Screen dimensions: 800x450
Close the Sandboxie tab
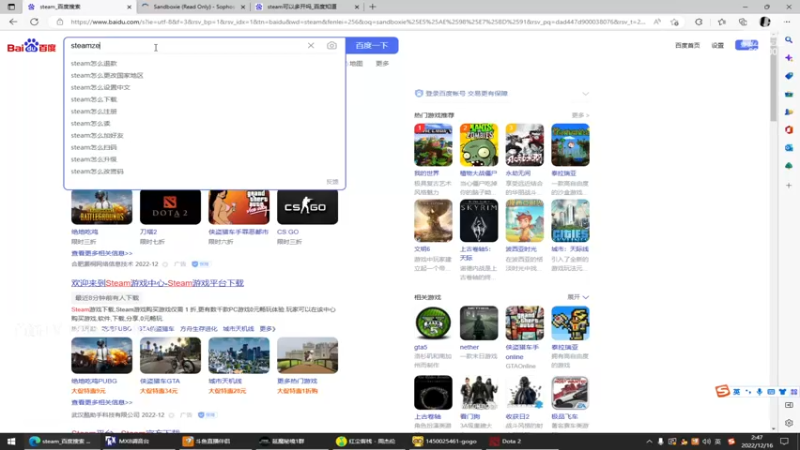[243, 7]
